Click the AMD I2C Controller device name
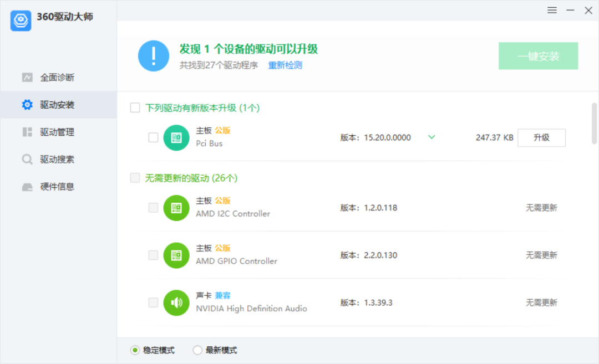The height and width of the screenshot is (364, 599). click(233, 214)
